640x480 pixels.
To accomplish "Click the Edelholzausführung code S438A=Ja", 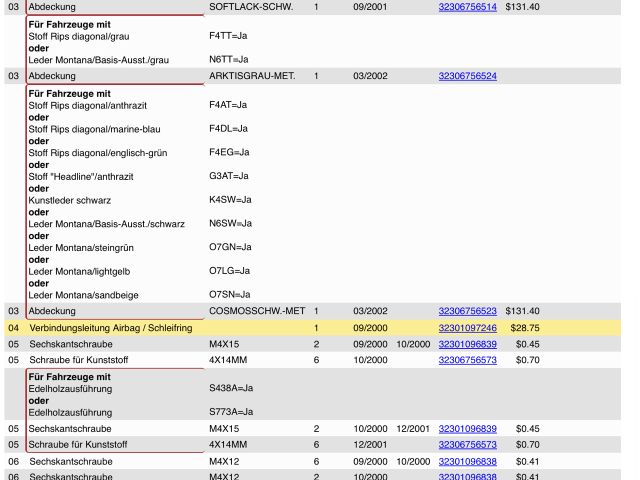I will (230, 388).
